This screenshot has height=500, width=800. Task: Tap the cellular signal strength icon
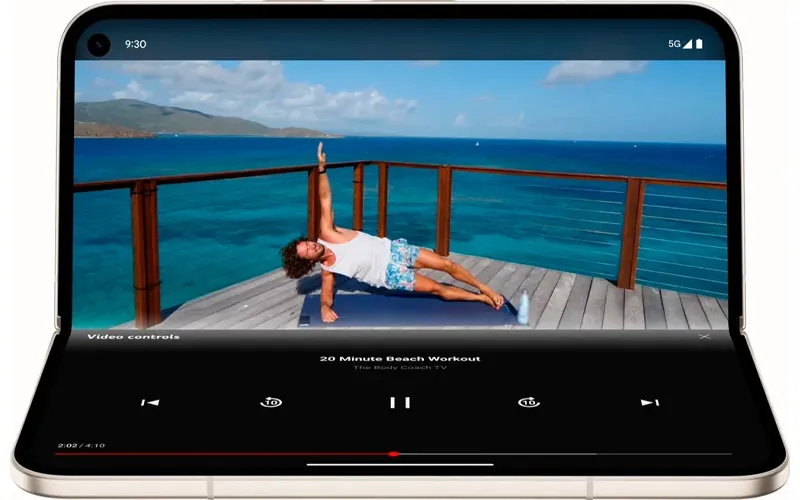tap(688, 44)
